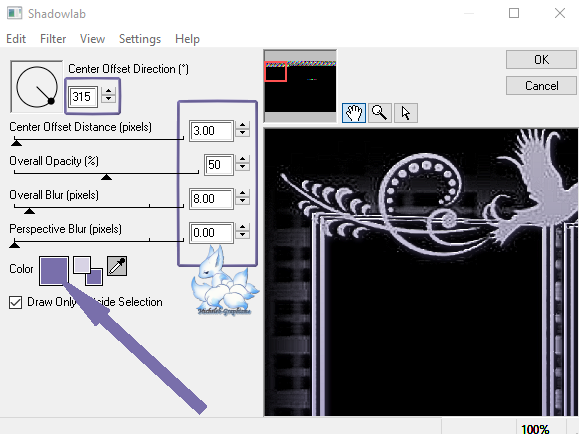The width and height of the screenshot is (579, 434).
Task: Click the OK button
Action: 541,59
